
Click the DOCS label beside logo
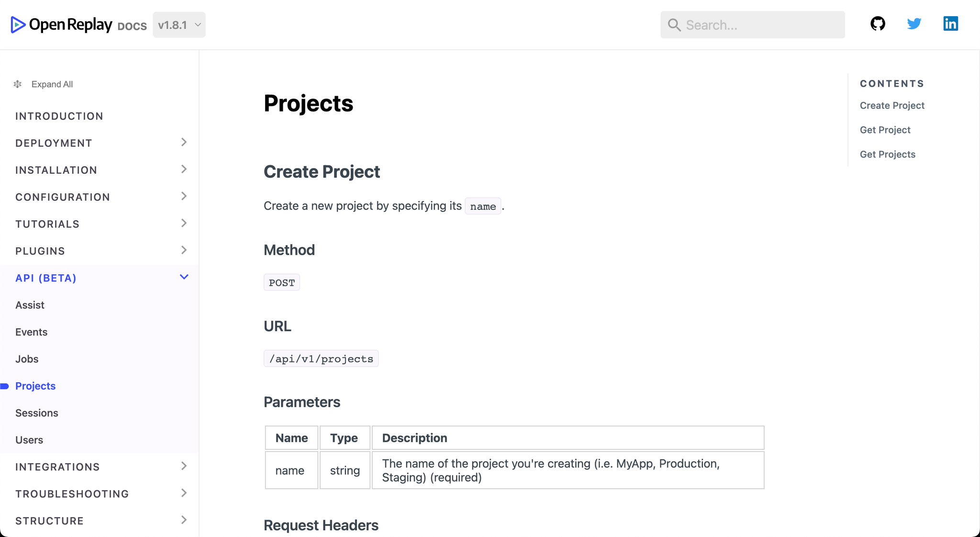tap(132, 26)
